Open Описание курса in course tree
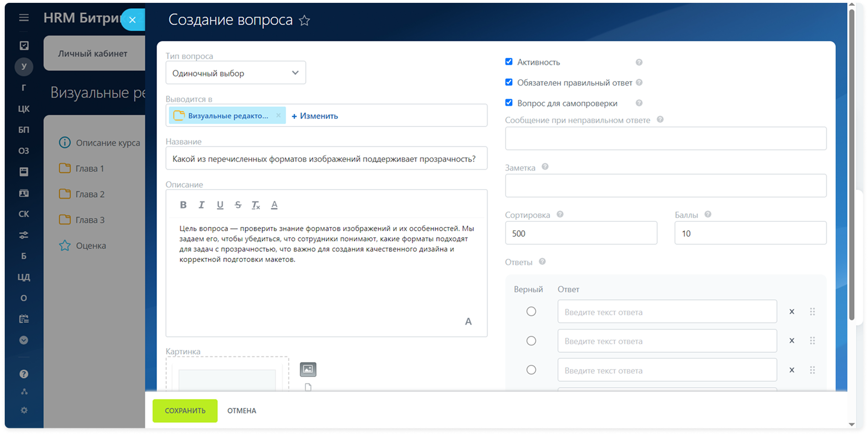Viewport: 868px width, 435px height. (100, 143)
